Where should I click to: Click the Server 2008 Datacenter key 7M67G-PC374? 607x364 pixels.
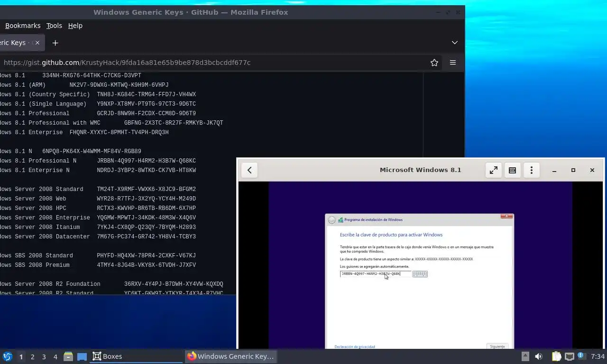point(147,237)
